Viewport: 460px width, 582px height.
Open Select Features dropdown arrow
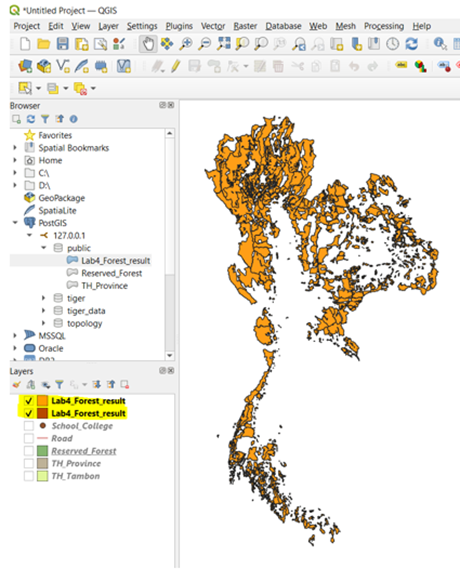(x=38, y=88)
